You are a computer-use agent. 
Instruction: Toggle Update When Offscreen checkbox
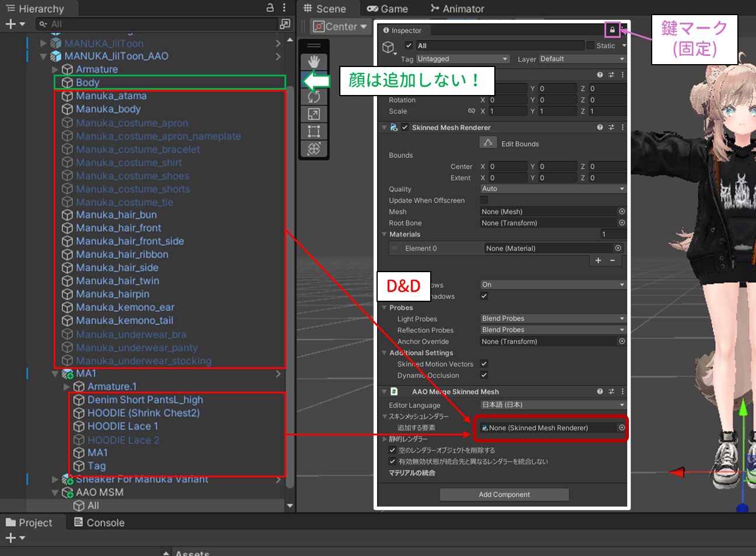point(484,200)
